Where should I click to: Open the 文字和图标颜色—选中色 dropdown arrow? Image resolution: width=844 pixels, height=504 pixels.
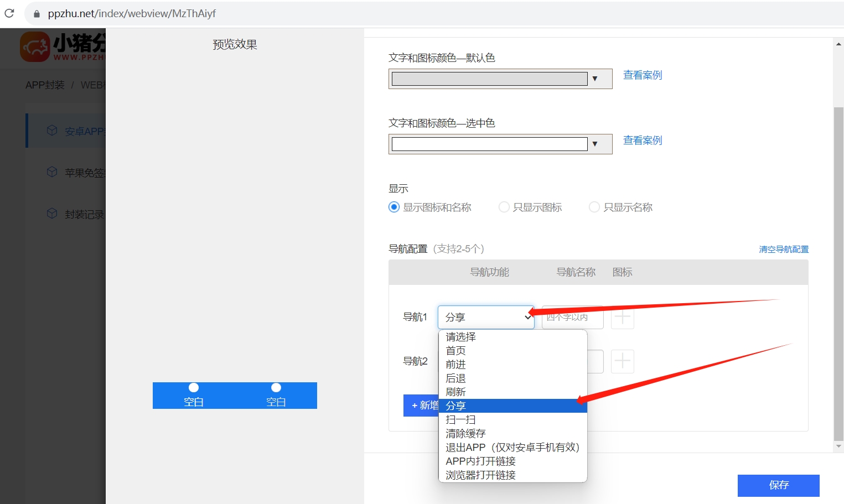[x=596, y=144]
